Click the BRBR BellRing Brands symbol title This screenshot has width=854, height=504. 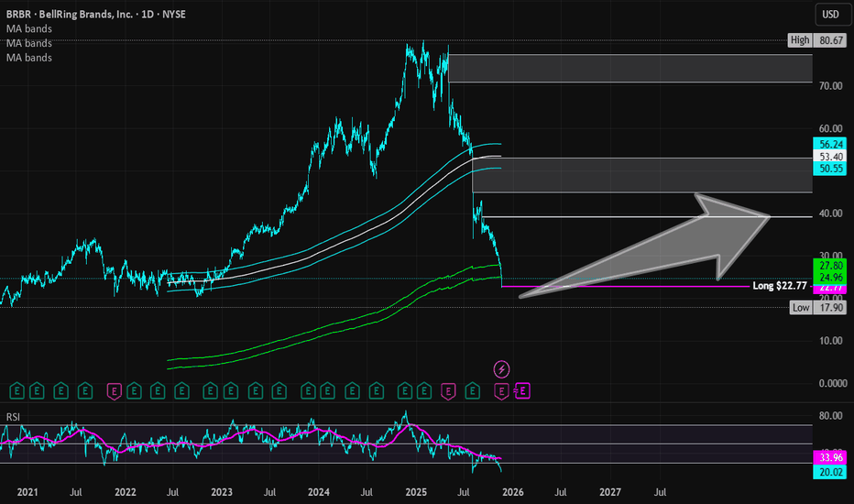70,14
